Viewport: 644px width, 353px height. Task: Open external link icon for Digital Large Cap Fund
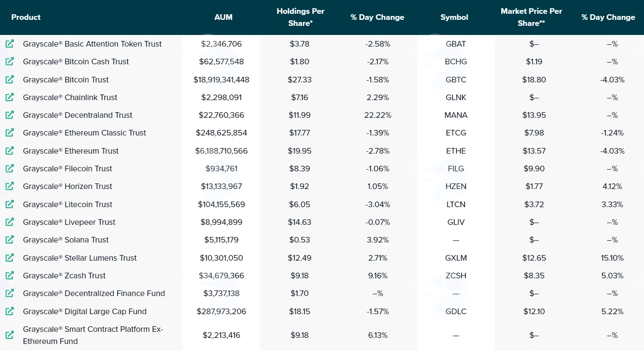point(9,311)
